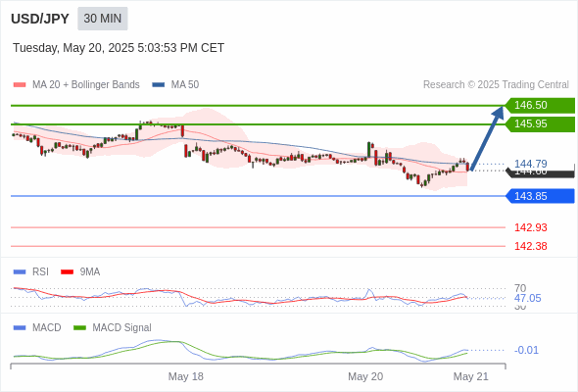Click the MA 20 + Bollinger Bands legend swatch

(20, 85)
